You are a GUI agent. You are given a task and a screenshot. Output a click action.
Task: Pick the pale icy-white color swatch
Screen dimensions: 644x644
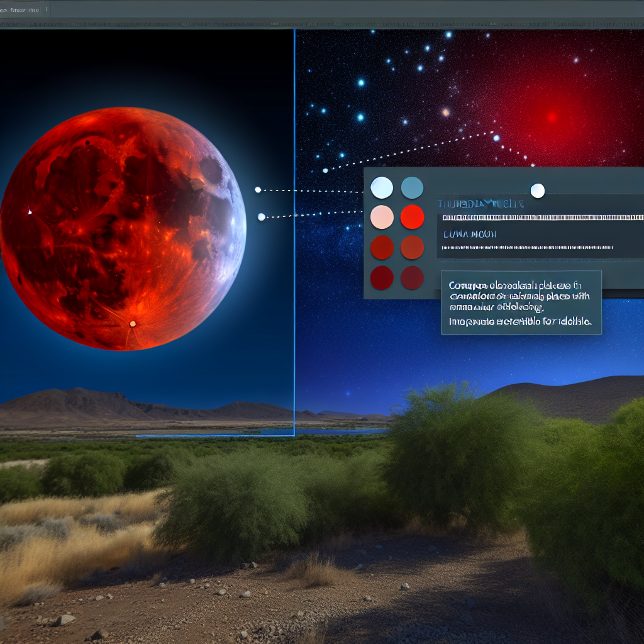coord(382,187)
